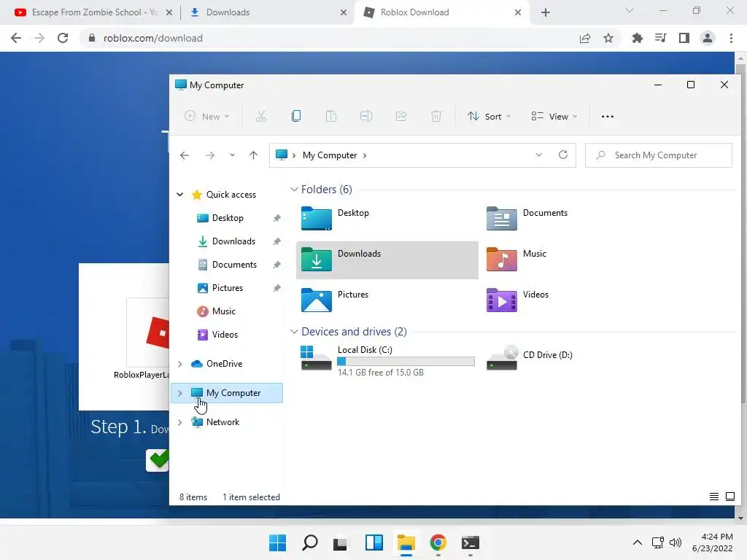Click the Copy icon in Explorer toolbar
This screenshot has width=747, height=560.
[296, 116]
